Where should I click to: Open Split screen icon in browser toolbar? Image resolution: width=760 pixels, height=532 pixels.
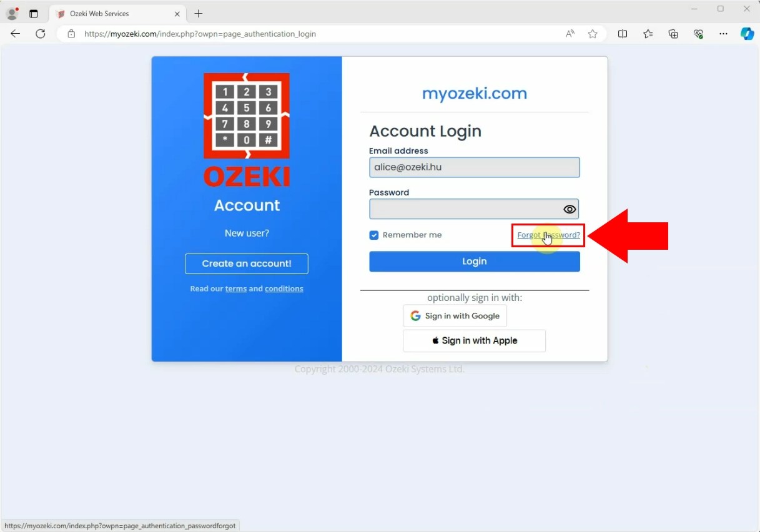(623, 34)
